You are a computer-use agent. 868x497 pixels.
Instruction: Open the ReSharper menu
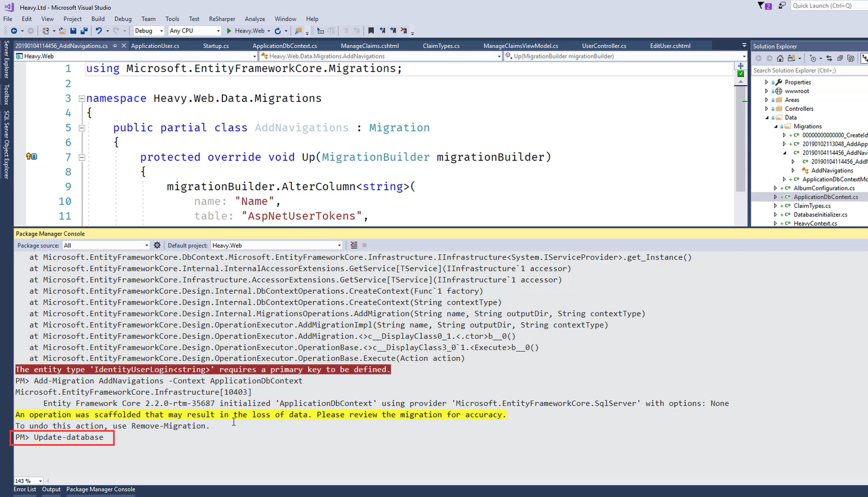(x=222, y=19)
